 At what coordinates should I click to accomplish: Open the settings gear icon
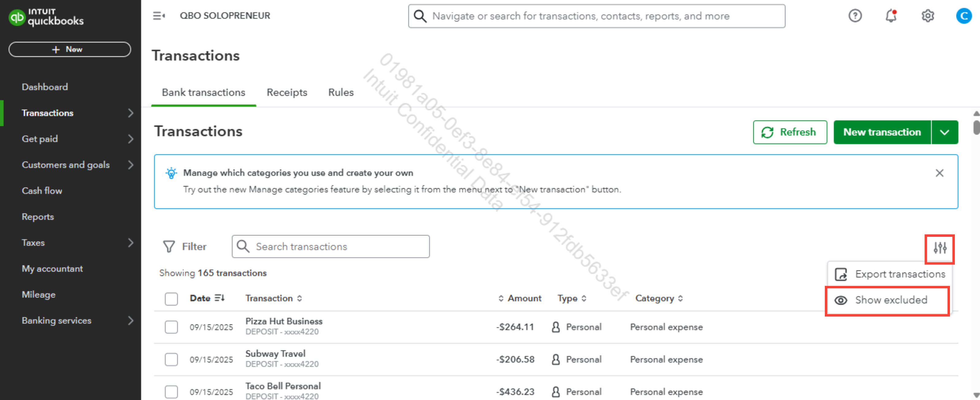[927, 16]
